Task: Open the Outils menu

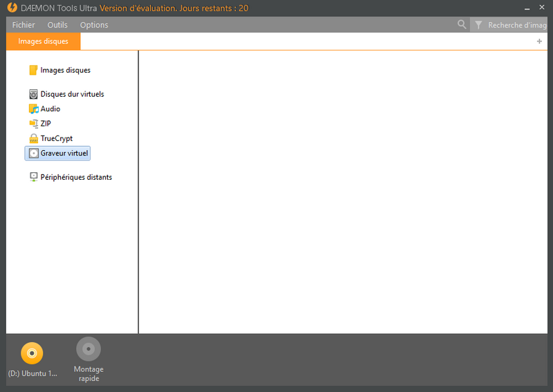Action: pyautogui.click(x=57, y=25)
